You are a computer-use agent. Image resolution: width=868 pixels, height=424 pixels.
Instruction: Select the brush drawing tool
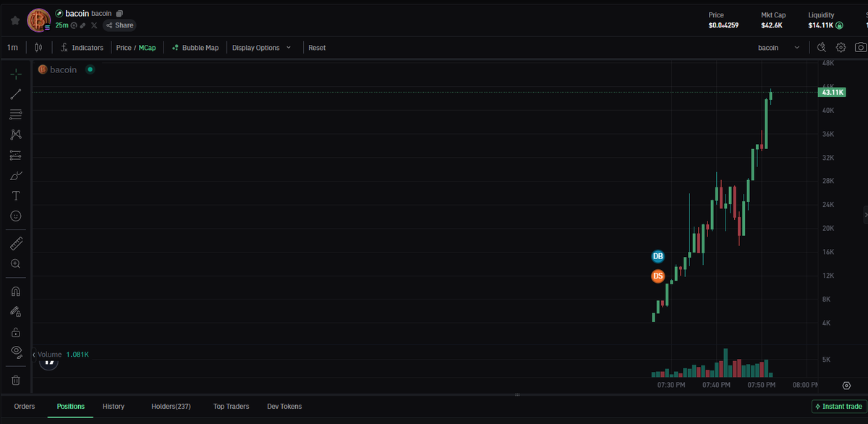(x=16, y=175)
